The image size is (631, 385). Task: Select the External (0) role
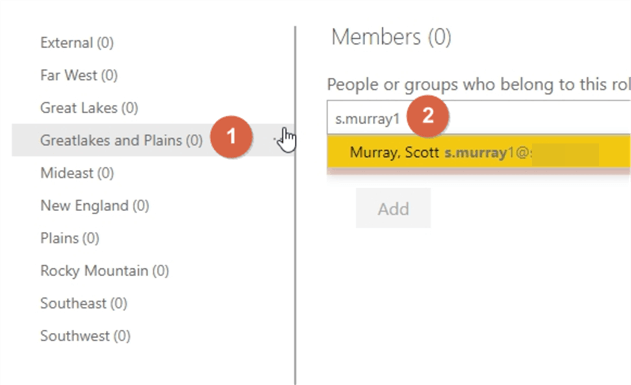coord(77,43)
